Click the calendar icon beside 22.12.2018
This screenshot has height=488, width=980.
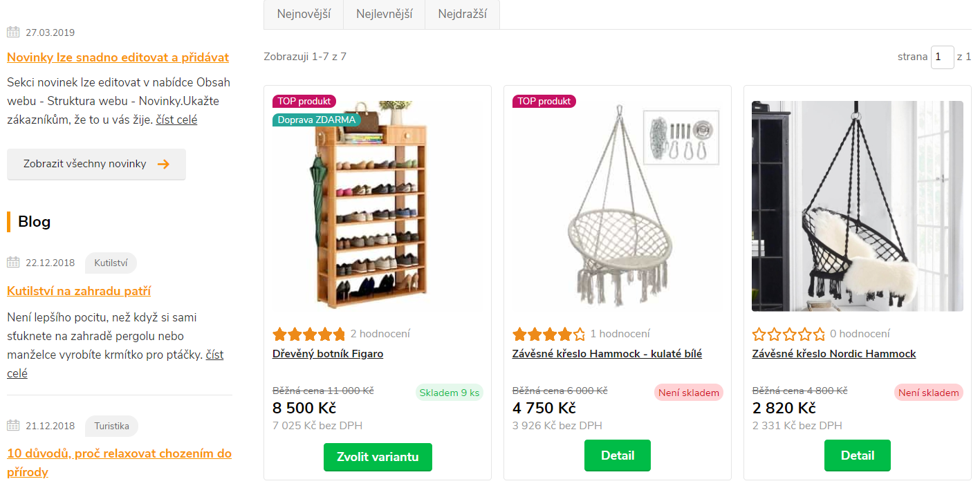tap(13, 263)
